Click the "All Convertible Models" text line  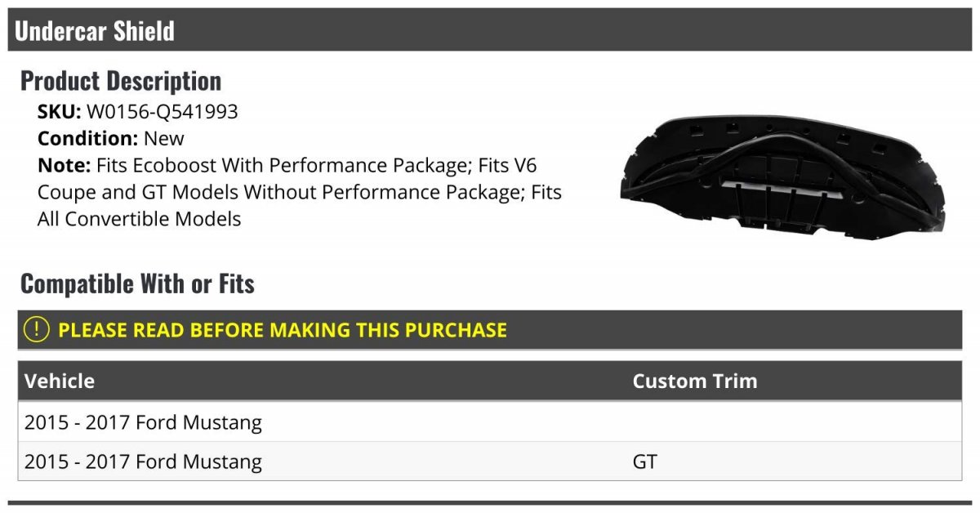point(139,219)
